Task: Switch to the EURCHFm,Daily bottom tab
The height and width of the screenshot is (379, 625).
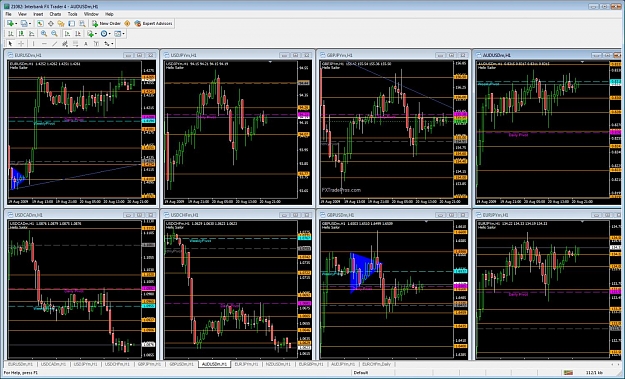Action: (x=376, y=364)
